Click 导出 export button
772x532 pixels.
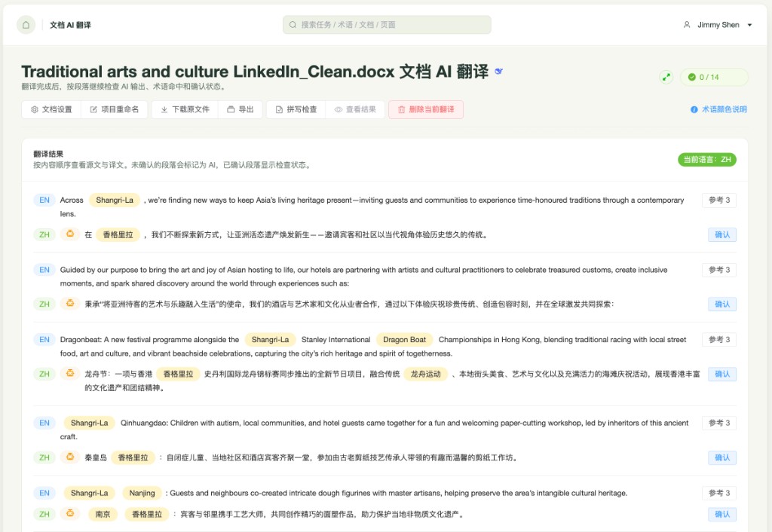(240, 109)
